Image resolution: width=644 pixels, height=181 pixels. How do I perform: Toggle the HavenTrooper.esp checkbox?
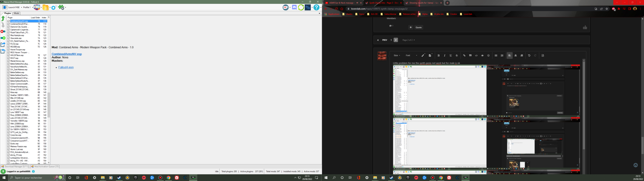[x=8, y=50]
